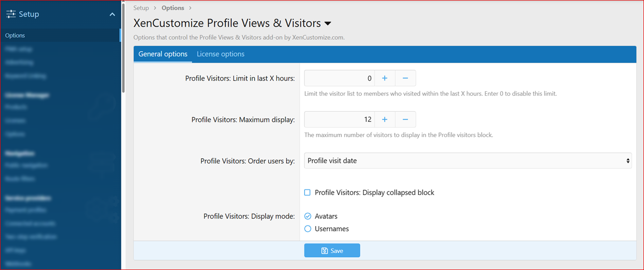
Task: Click the Profile Visitors: Maximum display label
Action: click(243, 120)
